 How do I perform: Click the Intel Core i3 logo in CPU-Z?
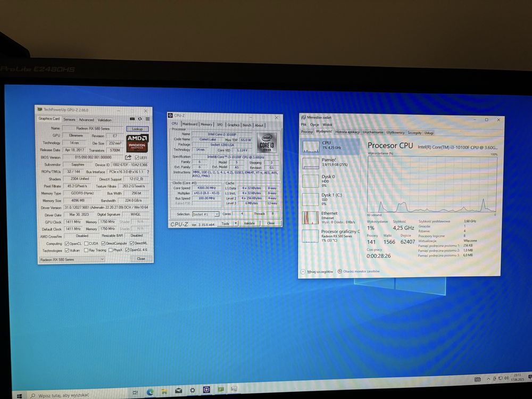click(267, 143)
